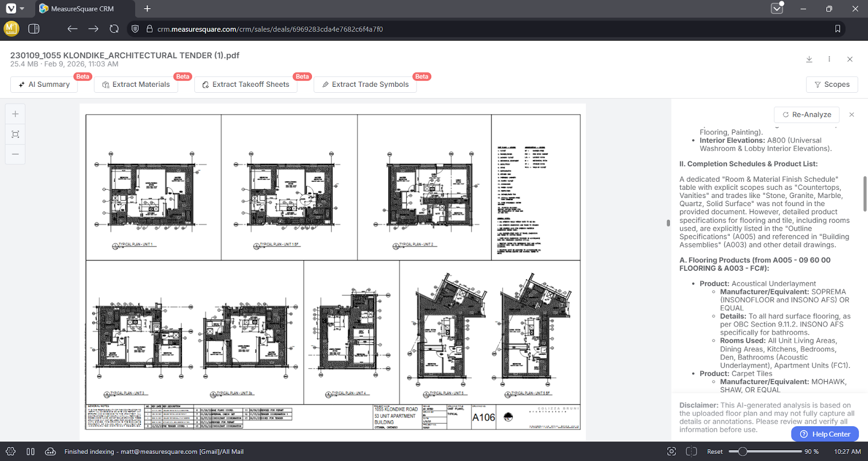Open the three-dot more options menu

tap(829, 59)
